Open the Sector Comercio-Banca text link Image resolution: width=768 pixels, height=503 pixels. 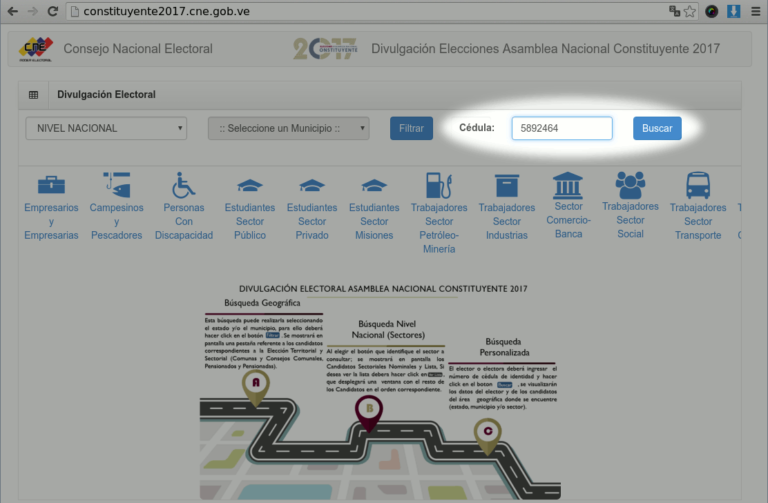click(x=568, y=220)
